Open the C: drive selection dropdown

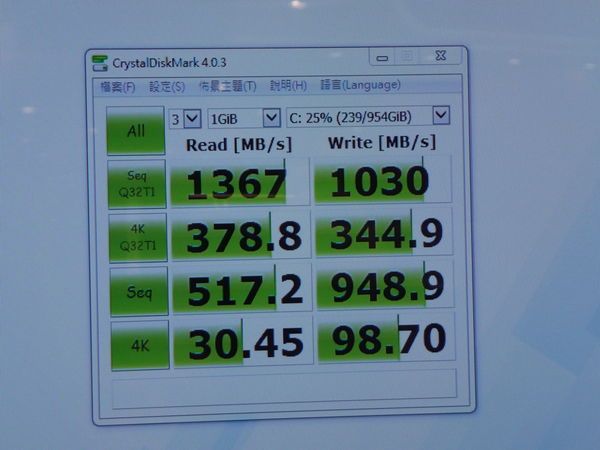coord(367,116)
